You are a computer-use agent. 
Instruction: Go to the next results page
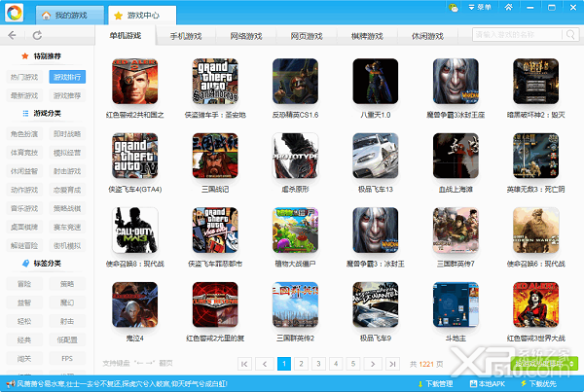[x=373, y=364]
